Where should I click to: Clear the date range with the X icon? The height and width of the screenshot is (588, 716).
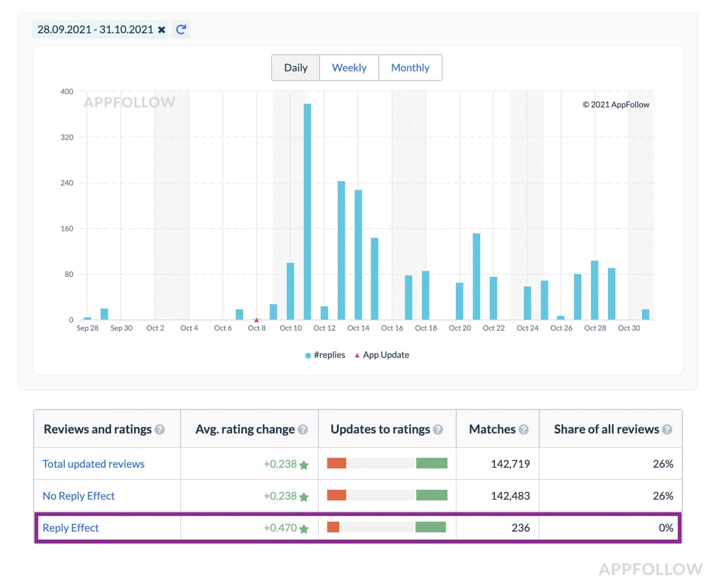tap(162, 30)
